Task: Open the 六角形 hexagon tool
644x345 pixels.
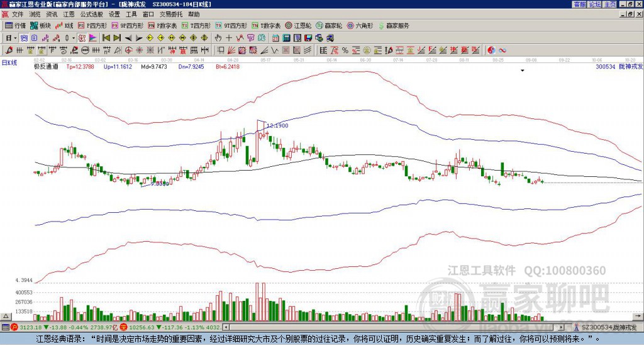Action: coord(360,25)
